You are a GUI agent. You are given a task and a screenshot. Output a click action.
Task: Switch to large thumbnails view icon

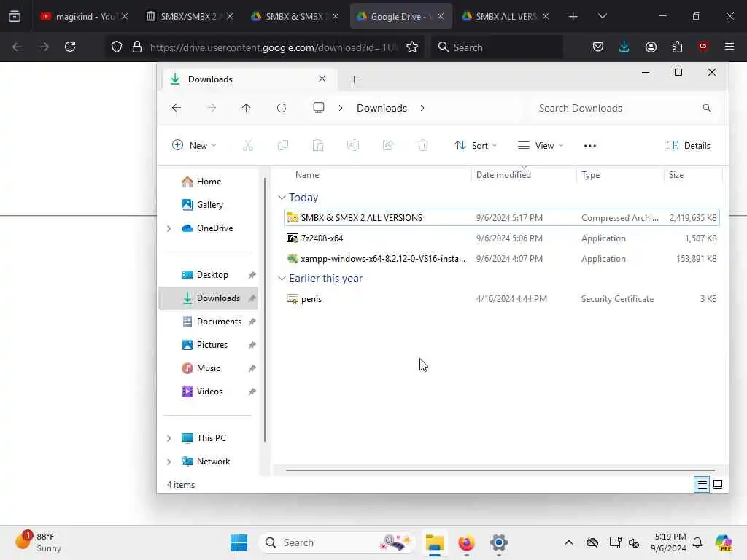pyautogui.click(x=718, y=485)
